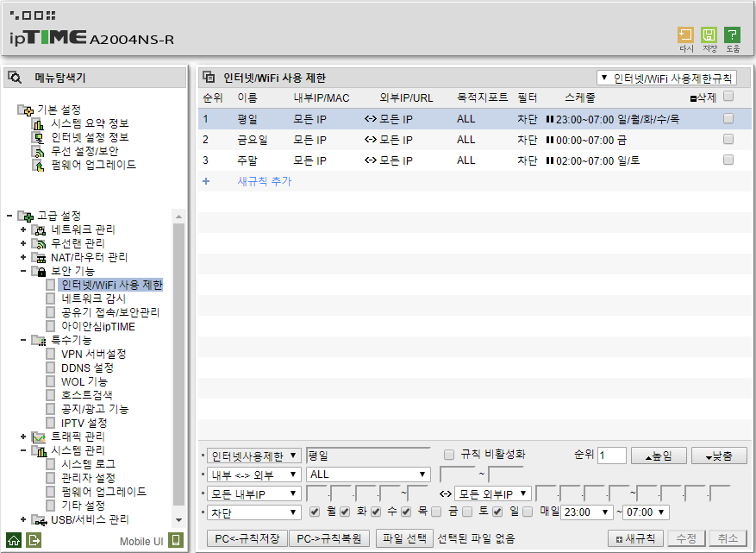The height and width of the screenshot is (553, 756).
Task: Open the 모든 외부IP dropdown
Action: (493, 493)
